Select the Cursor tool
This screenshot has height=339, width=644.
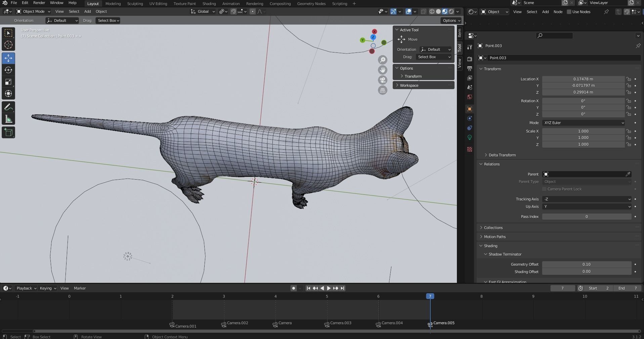(x=8, y=45)
